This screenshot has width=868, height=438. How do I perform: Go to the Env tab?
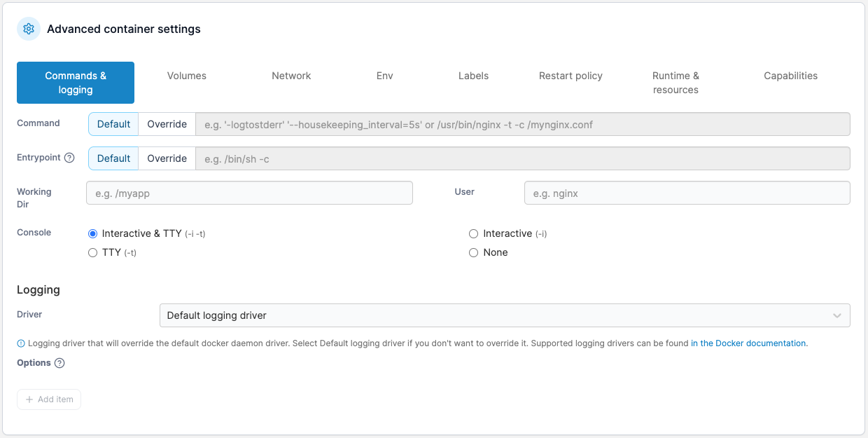[x=384, y=76]
